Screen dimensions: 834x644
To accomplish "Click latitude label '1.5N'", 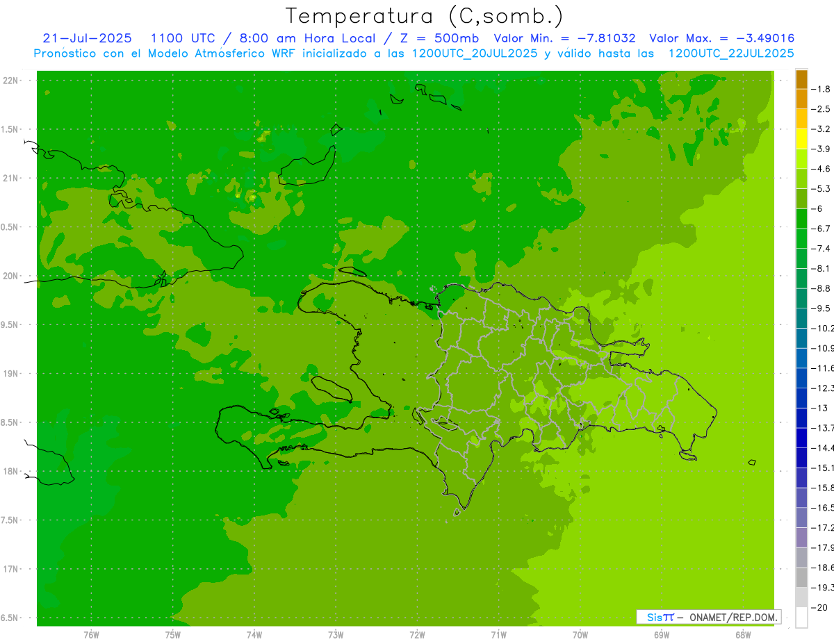I will pos(10,129).
